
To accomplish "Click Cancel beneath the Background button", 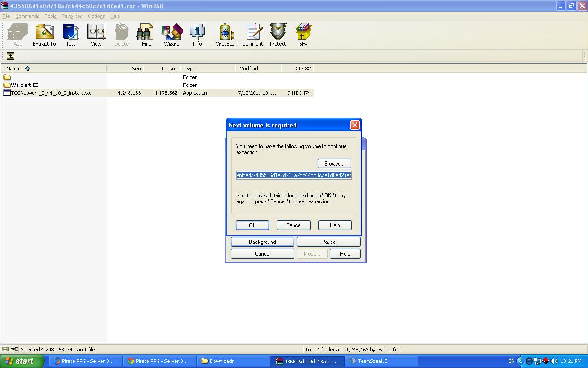I will pyautogui.click(x=262, y=254).
